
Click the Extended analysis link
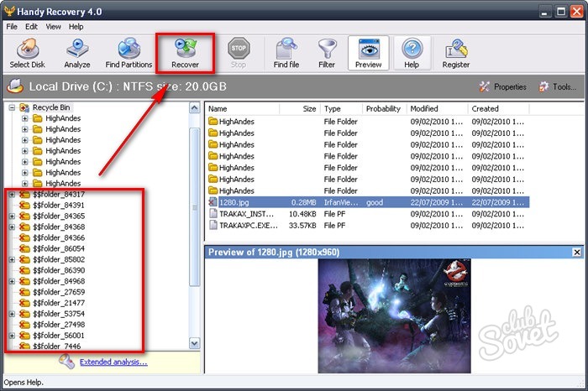[x=113, y=362]
